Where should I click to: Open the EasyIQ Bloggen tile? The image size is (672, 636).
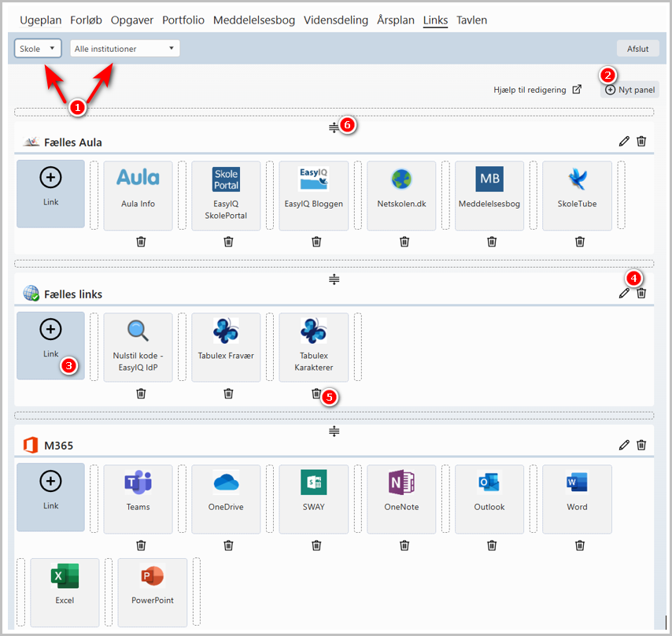coord(314,195)
